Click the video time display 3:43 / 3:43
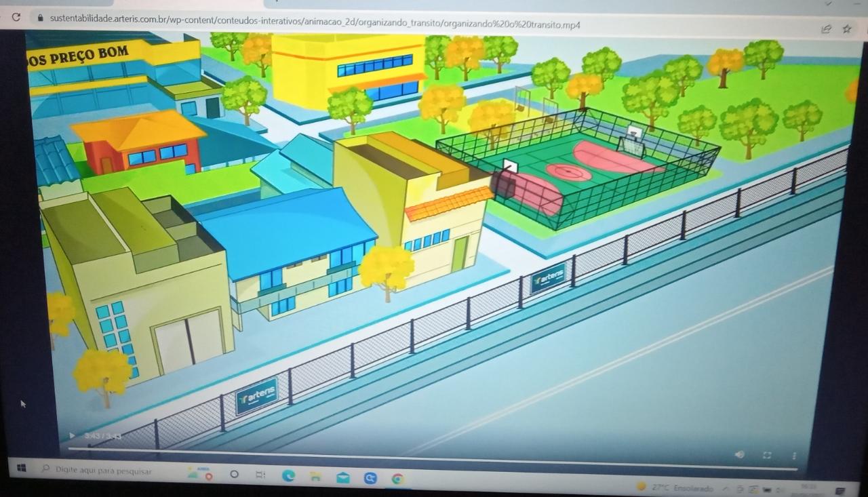The width and height of the screenshot is (868, 497). [x=104, y=436]
